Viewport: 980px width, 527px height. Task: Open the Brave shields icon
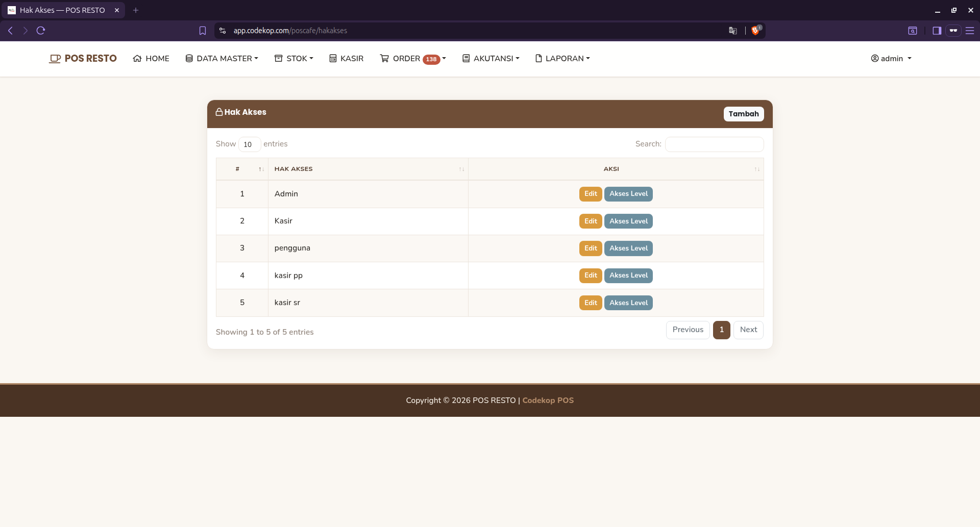click(x=755, y=31)
